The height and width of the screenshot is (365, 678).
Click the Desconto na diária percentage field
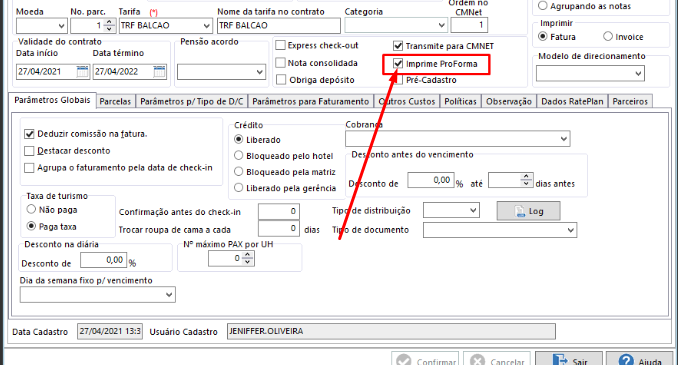click(103, 260)
